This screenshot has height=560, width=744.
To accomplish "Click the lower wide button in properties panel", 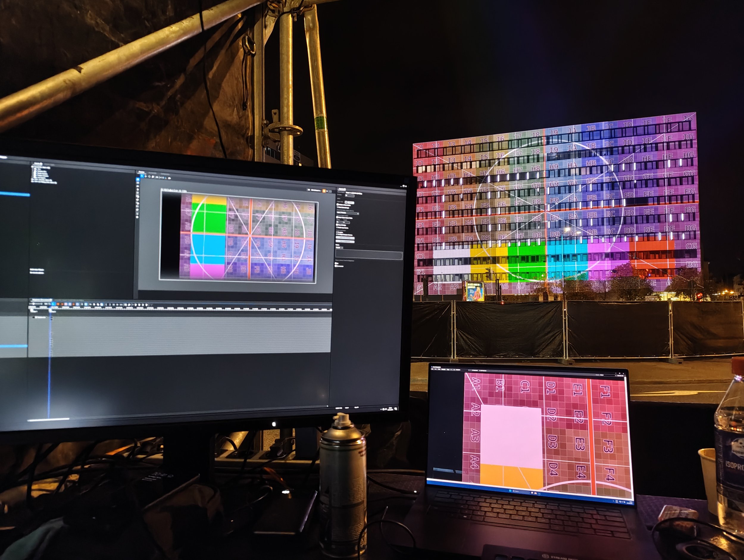I will click(345, 242).
